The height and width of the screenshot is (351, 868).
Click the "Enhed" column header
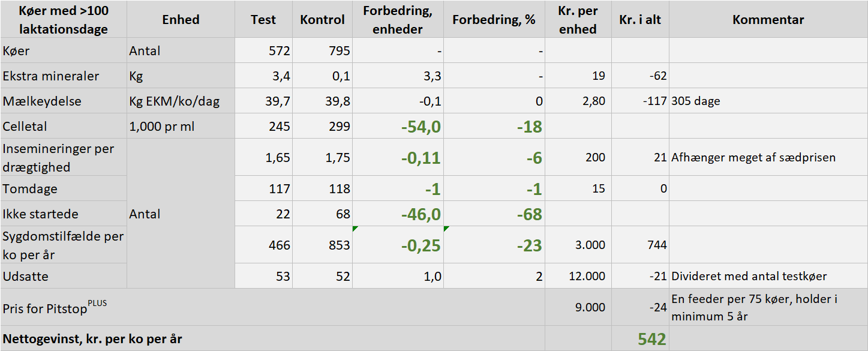[x=181, y=19]
